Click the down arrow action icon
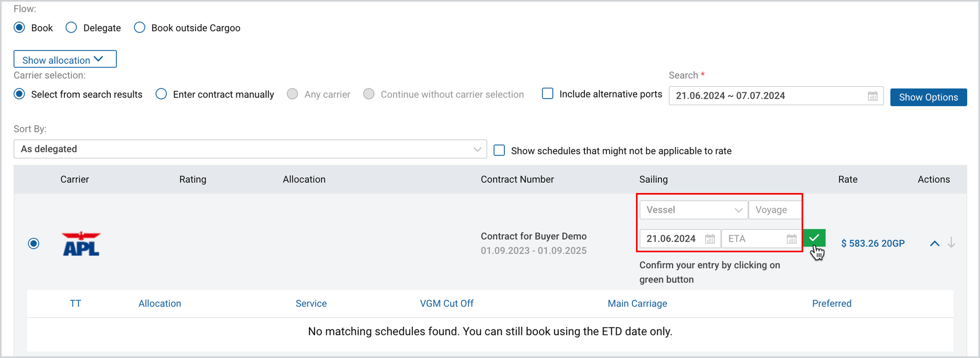The width and height of the screenshot is (980, 358). click(951, 243)
